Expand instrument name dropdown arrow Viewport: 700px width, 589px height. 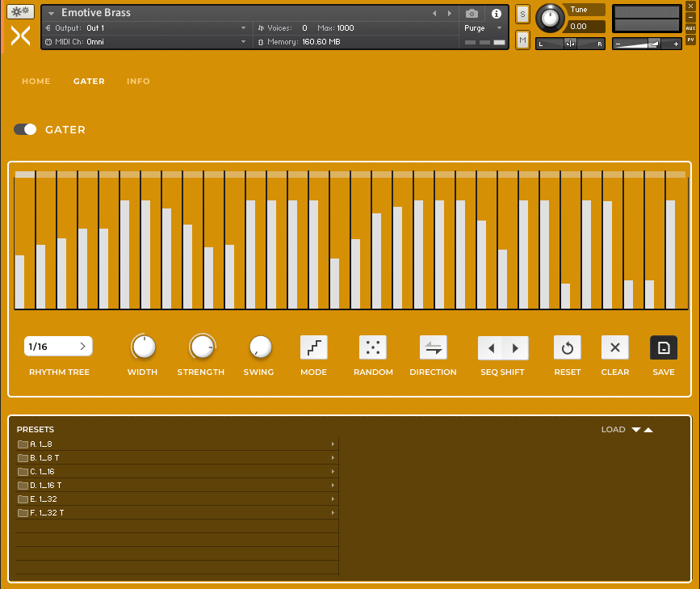[52, 14]
